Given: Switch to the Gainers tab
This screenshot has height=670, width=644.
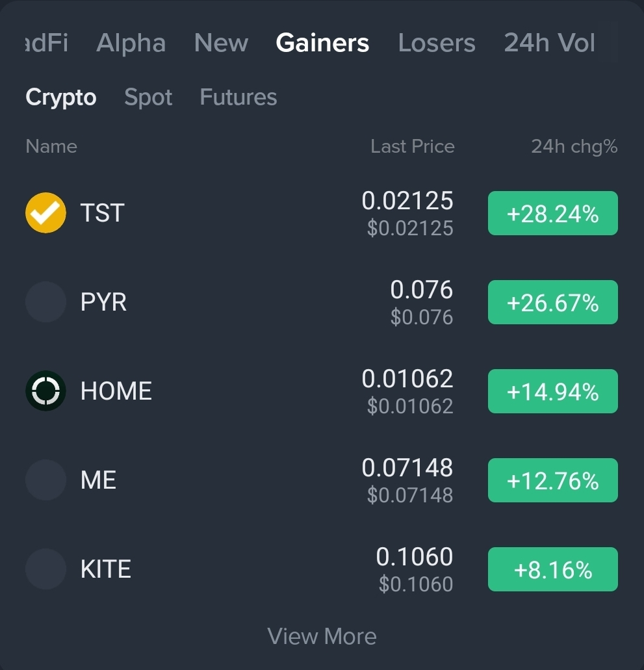Looking at the screenshot, I should pyautogui.click(x=322, y=43).
